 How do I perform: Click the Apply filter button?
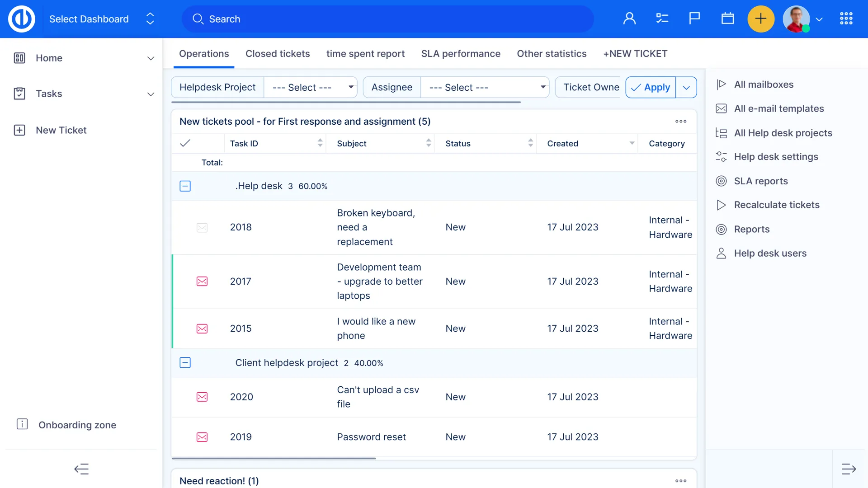coord(651,88)
